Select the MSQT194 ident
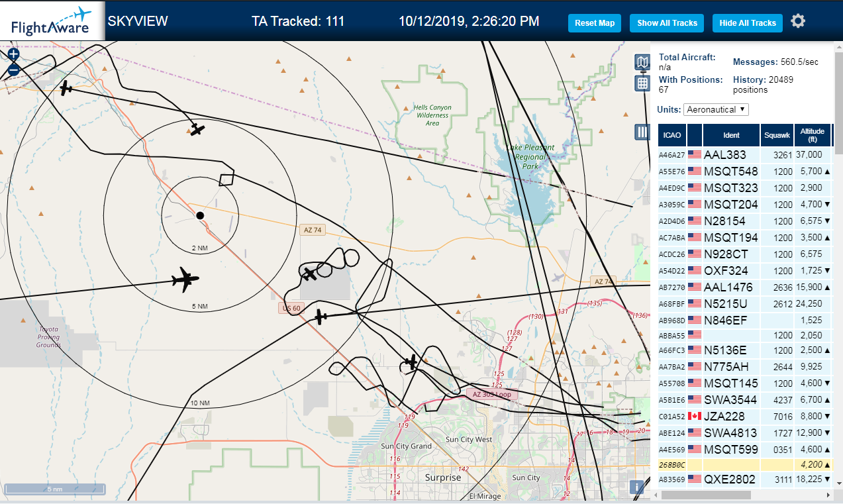The width and height of the screenshot is (843, 504). point(731,237)
